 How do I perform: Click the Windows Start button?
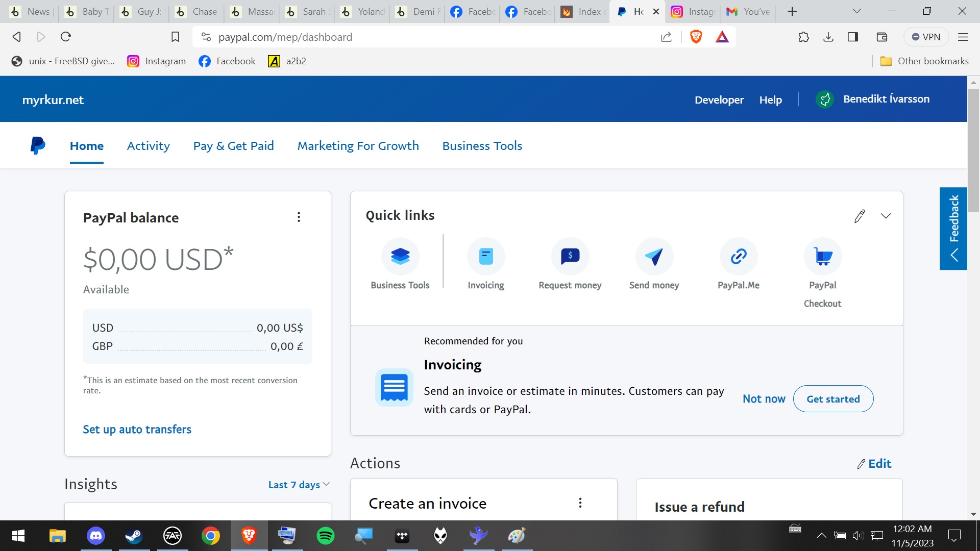coord(18,536)
